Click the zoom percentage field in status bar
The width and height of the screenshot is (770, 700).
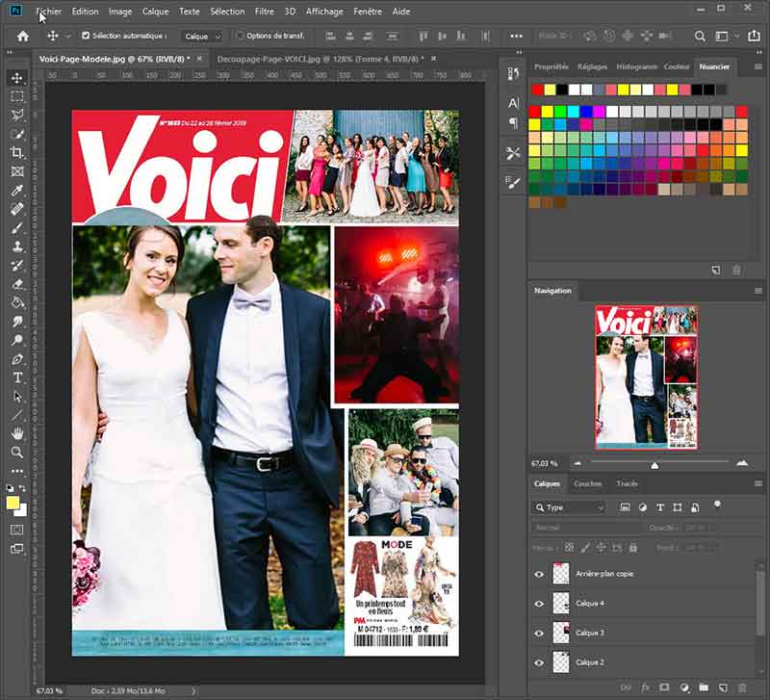pos(50,690)
